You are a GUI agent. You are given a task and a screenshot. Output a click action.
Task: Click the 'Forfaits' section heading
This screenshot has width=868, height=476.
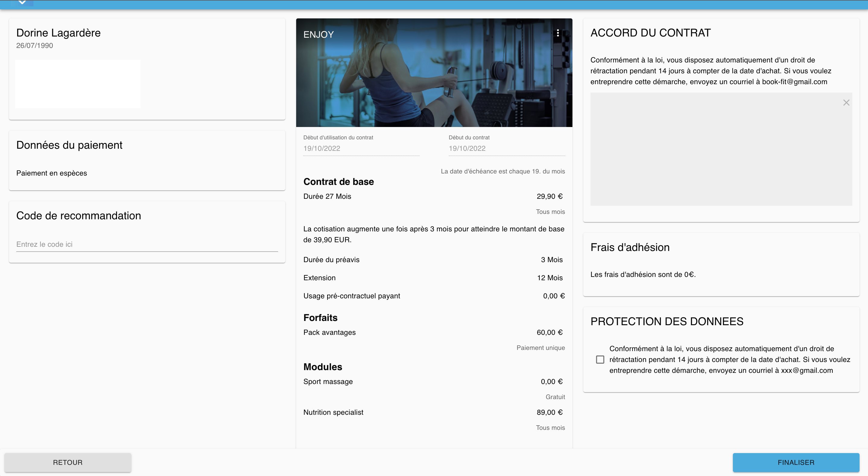(320, 318)
